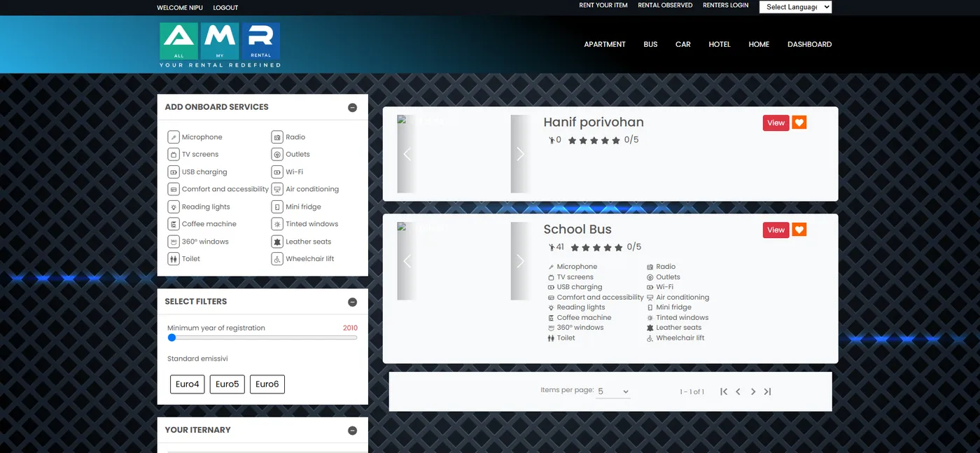Screen dimensions: 980x453
Task: Click the Logout link
Action: 225,8
